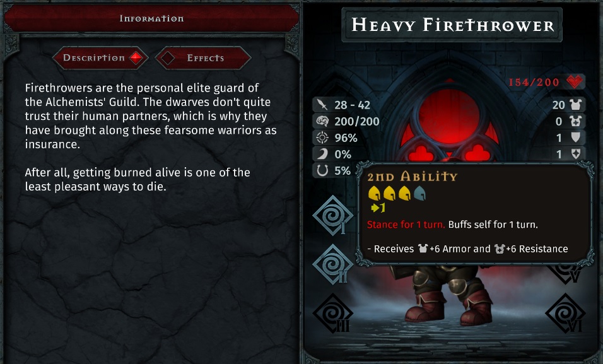This screenshot has width=603, height=364.
Task: Click the crescent moon stat icon
Action: pyautogui.click(x=322, y=155)
